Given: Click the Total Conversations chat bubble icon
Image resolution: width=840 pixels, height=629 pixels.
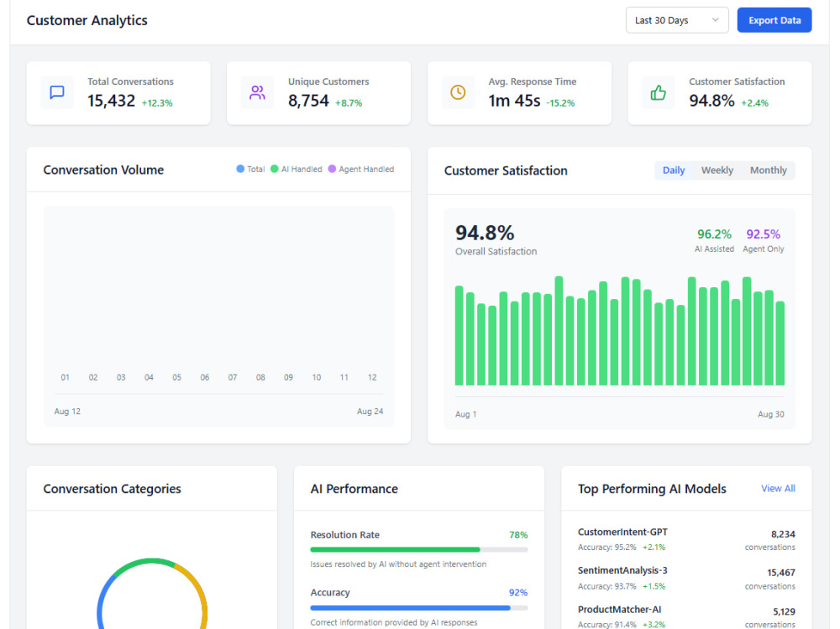Looking at the screenshot, I should click(x=57, y=92).
